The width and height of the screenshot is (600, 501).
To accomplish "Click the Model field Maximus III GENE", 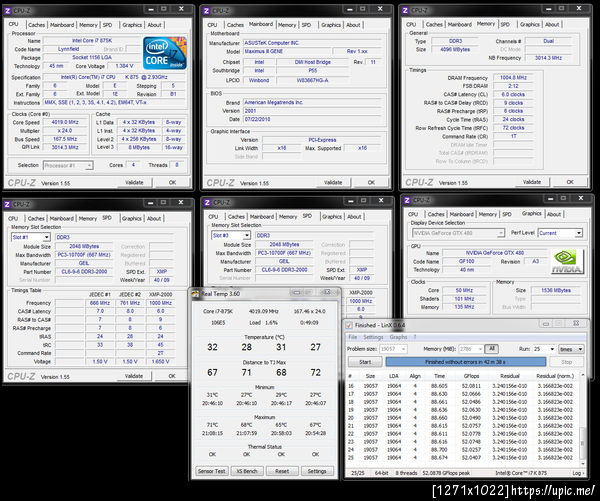I will [x=287, y=51].
